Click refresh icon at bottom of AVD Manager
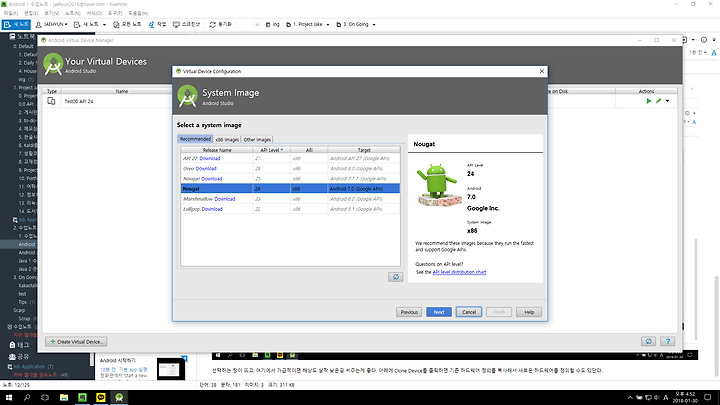 click(x=648, y=341)
